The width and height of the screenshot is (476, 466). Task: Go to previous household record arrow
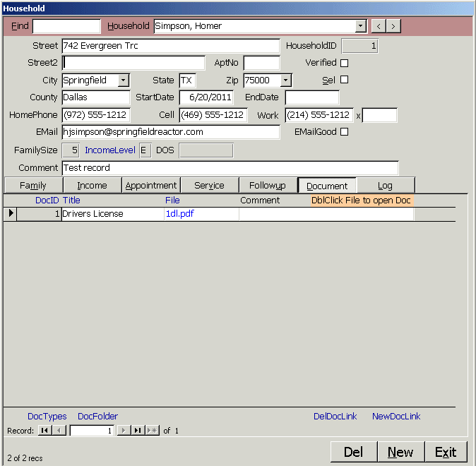379,26
